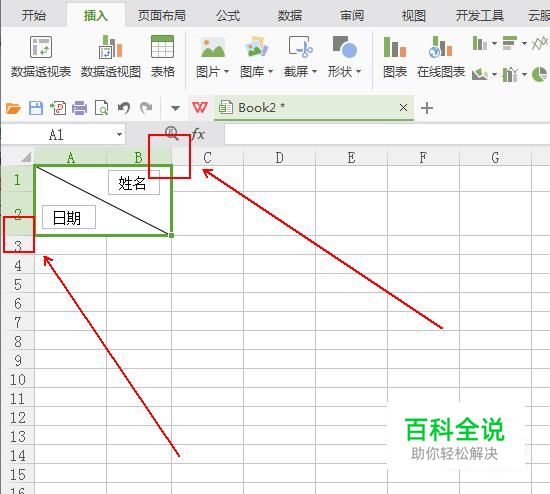Click the red WPS home logo

[x=200, y=107]
